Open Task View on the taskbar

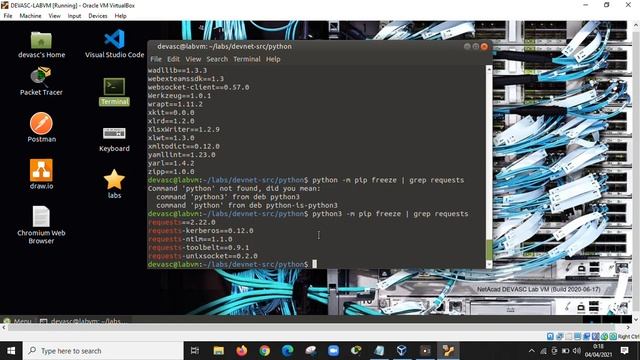[x=195, y=351]
